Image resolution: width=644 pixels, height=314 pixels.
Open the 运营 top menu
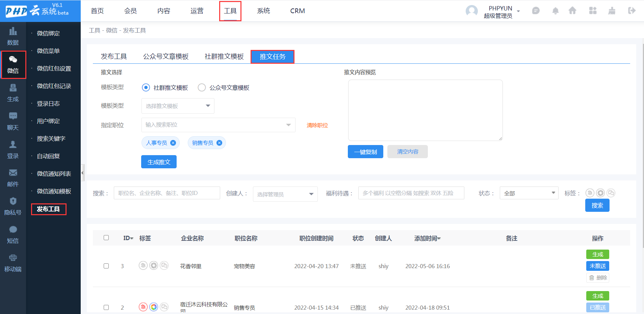(x=197, y=11)
